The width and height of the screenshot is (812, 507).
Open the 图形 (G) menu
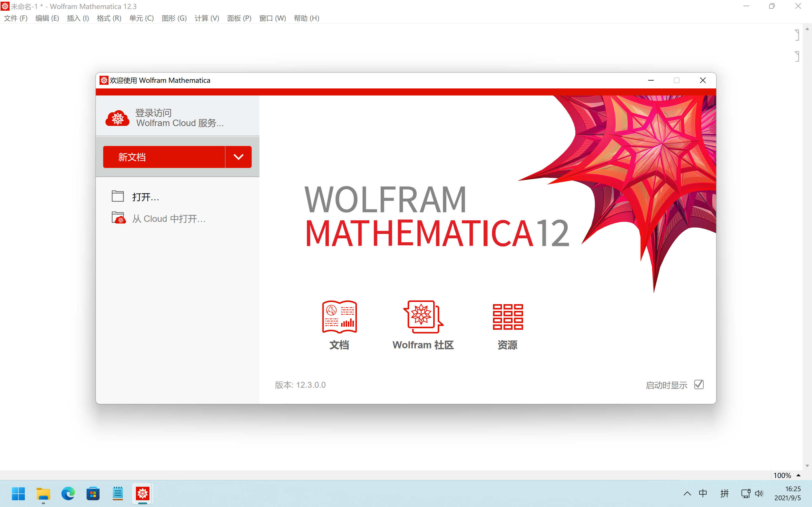click(x=174, y=18)
